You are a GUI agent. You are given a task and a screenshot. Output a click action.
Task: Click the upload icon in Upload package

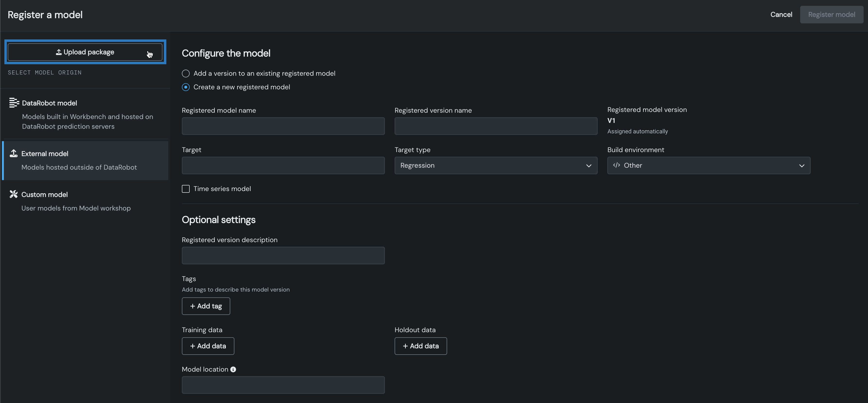point(59,52)
